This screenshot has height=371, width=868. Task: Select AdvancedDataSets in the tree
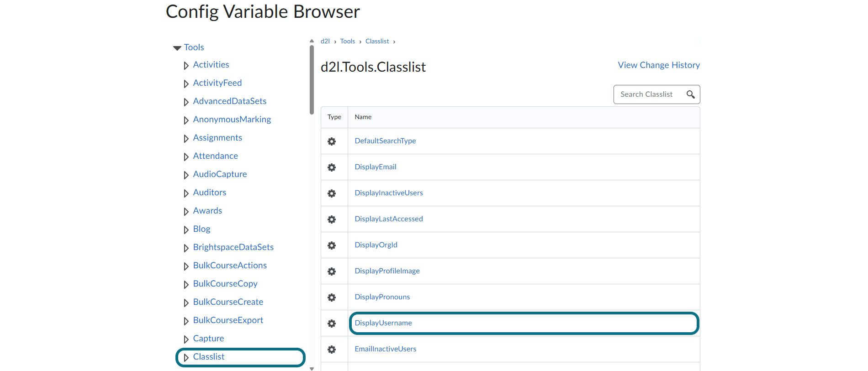coord(230,101)
